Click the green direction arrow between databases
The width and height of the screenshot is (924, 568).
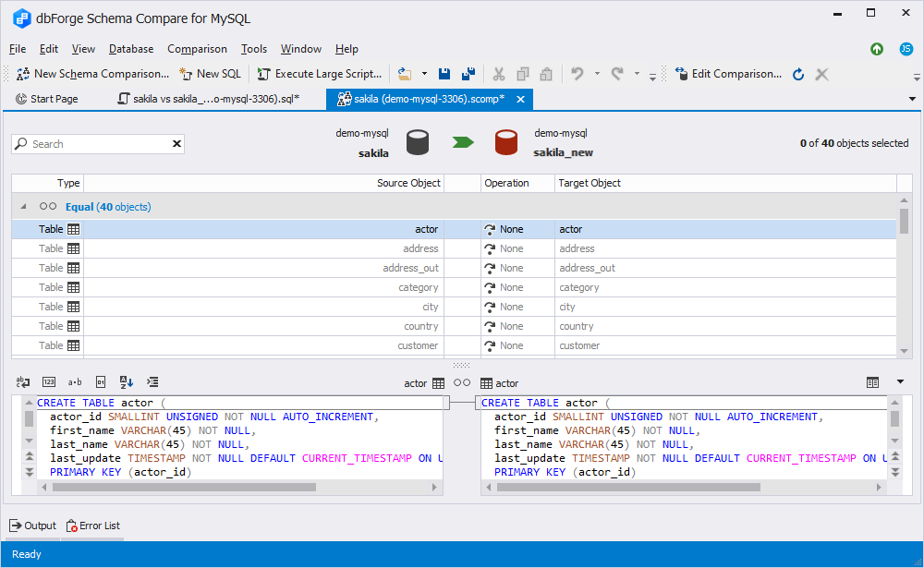click(x=463, y=142)
